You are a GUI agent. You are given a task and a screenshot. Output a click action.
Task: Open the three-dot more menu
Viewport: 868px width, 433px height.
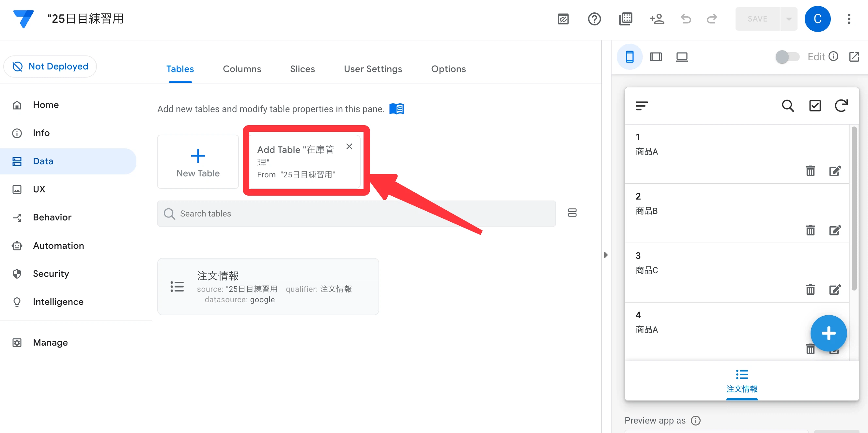pyautogui.click(x=849, y=19)
